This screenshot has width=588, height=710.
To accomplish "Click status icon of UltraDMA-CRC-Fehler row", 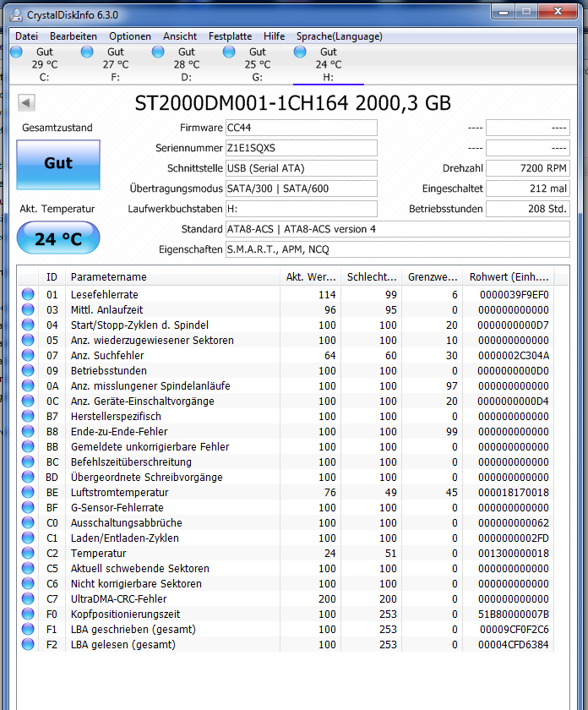I will click(x=28, y=598).
